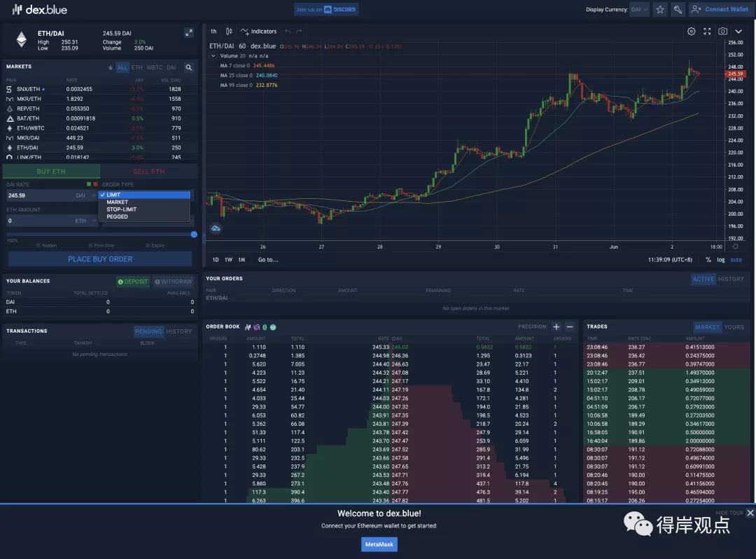Click green square beside DAI RATE
The image size is (756, 559).
click(89, 184)
